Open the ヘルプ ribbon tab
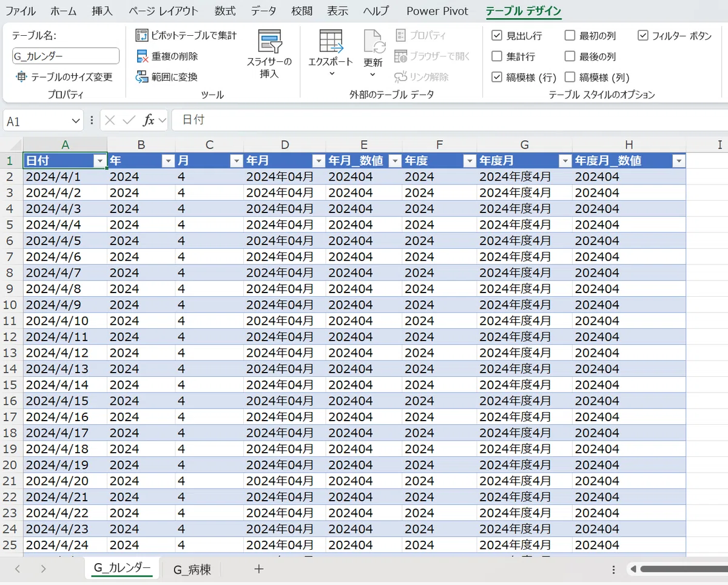 tap(376, 11)
